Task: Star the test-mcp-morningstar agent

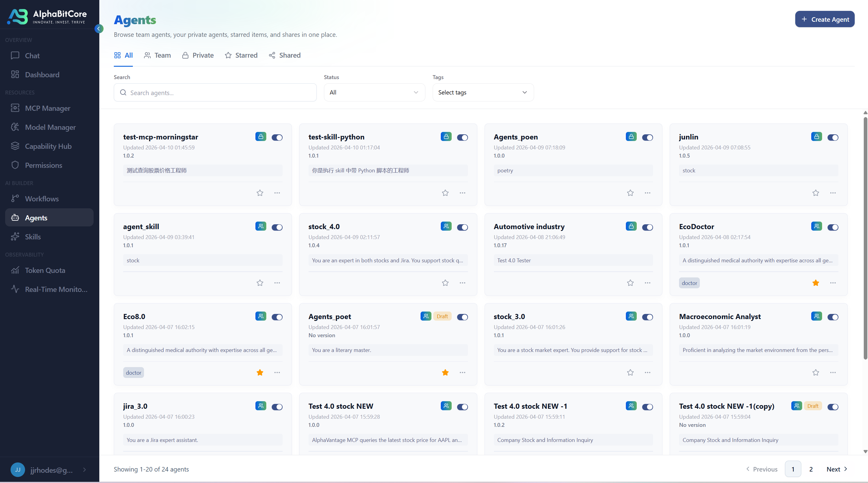Action: [260, 193]
